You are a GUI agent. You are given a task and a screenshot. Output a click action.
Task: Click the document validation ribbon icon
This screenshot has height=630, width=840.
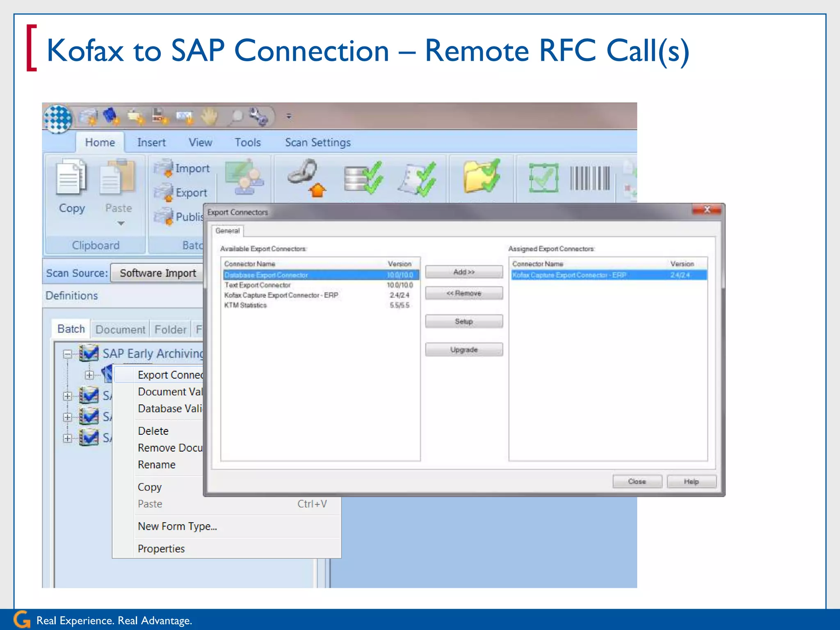[417, 178]
